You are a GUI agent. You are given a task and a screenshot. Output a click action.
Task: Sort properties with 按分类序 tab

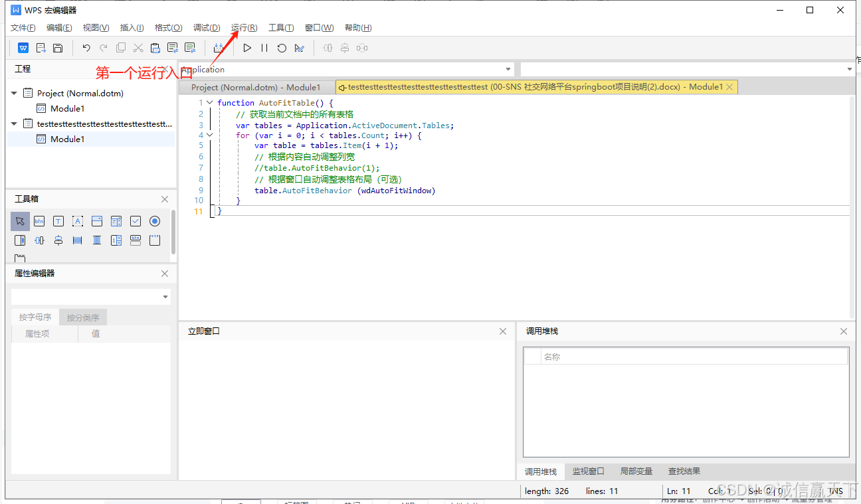pos(83,317)
